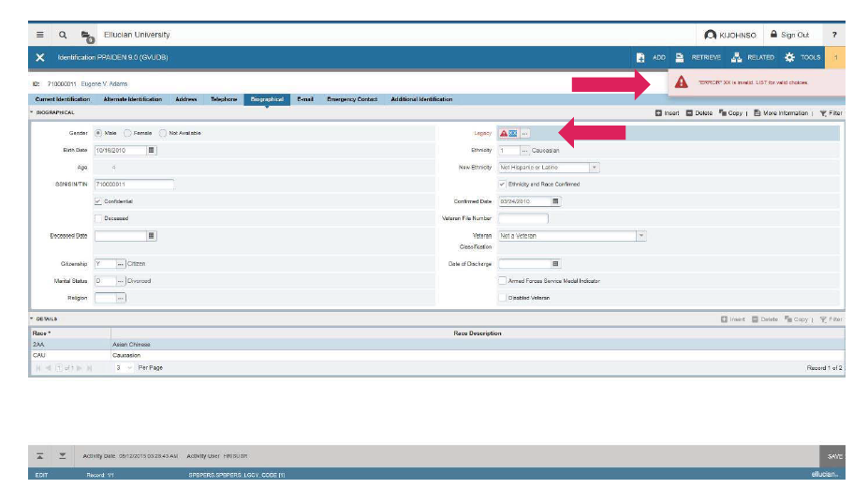Open the Confirmed Date calendar icon
Screen dimensions: 868x503
tap(555, 200)
